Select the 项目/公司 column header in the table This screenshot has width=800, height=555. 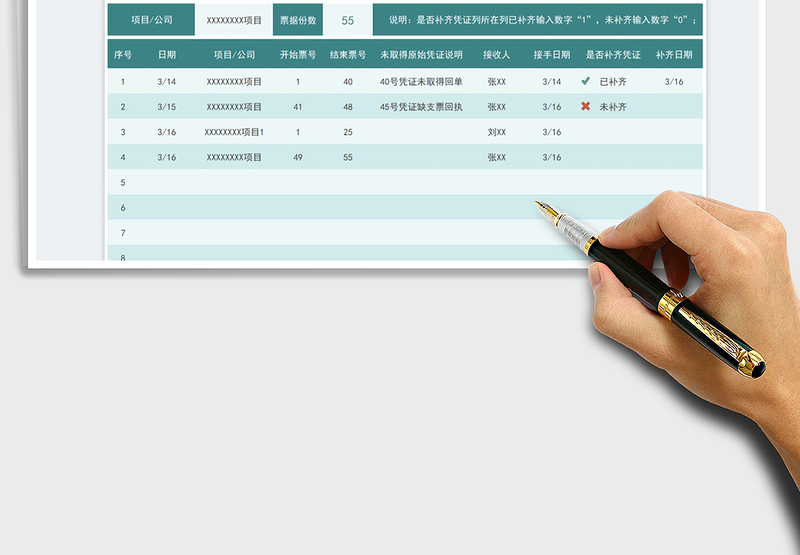tap(234, 55)
